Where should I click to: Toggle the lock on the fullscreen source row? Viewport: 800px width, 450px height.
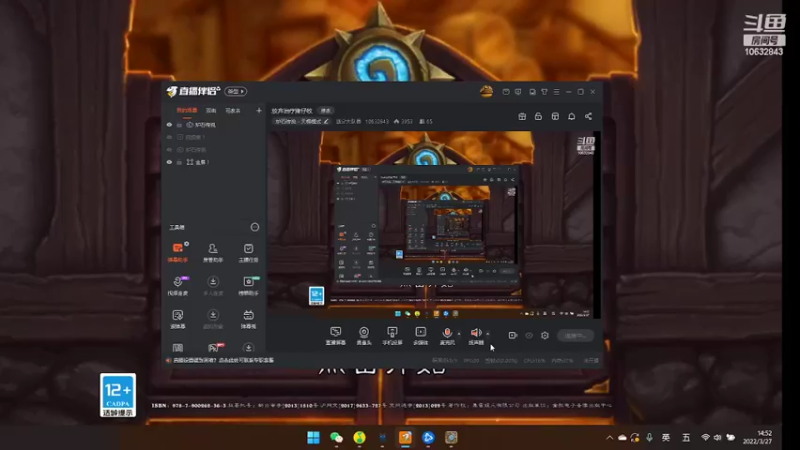[179, 162]
